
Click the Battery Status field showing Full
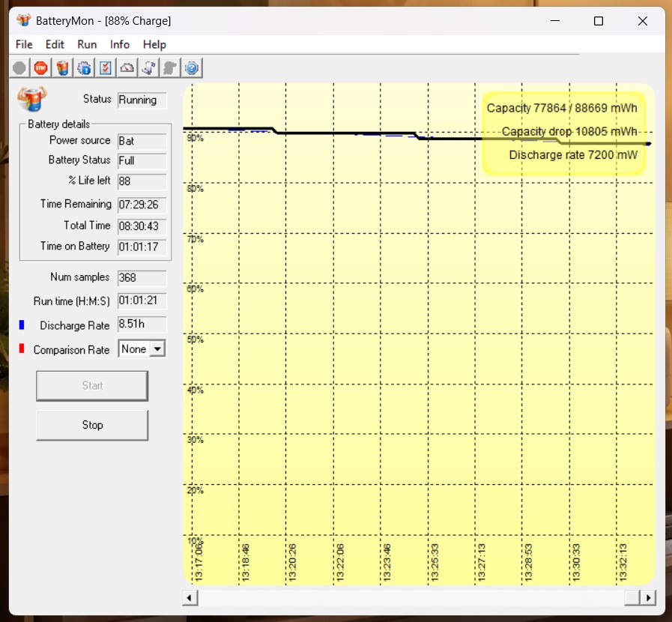point(142,161)
